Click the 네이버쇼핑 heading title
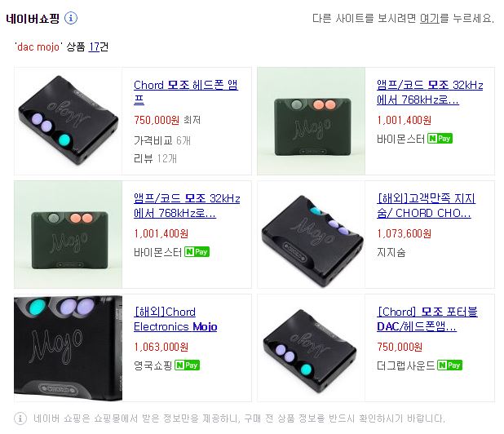Viewport: 504px width, 434px height. pos(33,18)
